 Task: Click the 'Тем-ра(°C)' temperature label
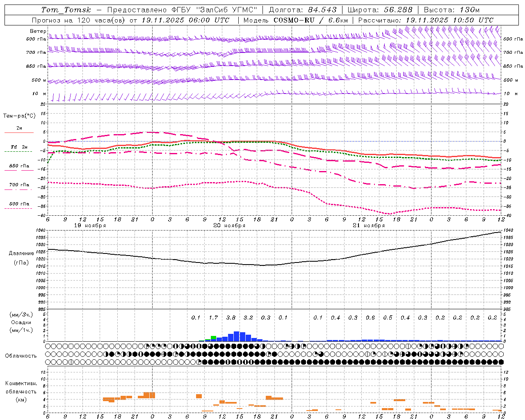pos(19,116)
